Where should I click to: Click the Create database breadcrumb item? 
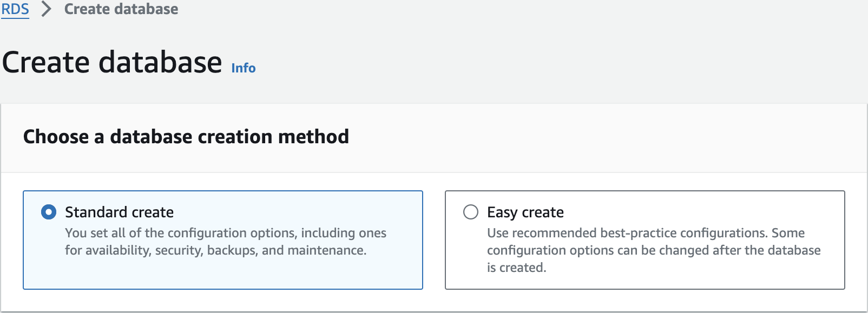coord(121,9)
